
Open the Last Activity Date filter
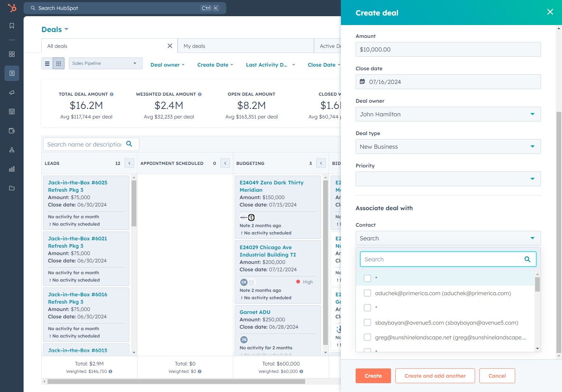pyautogui.click(x=270, y=65)
